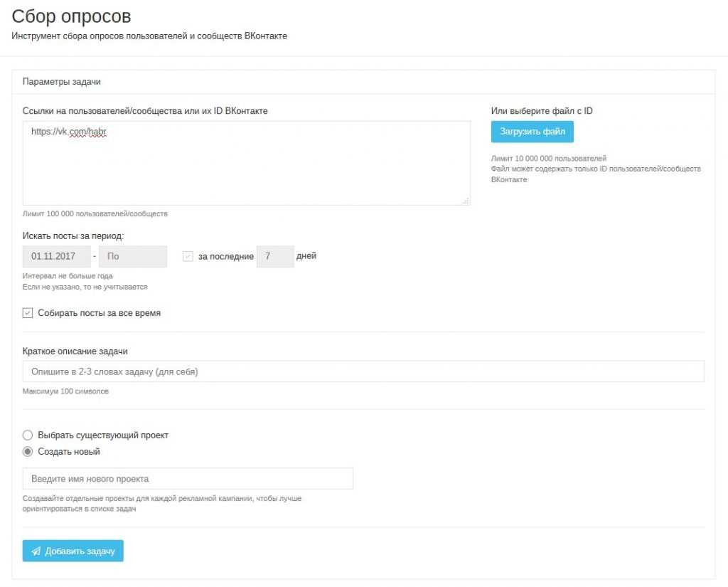This screenshot has height=587, width=728.
Task: Click the "Или выберите файл с ID" label
Action: [542, 110]
